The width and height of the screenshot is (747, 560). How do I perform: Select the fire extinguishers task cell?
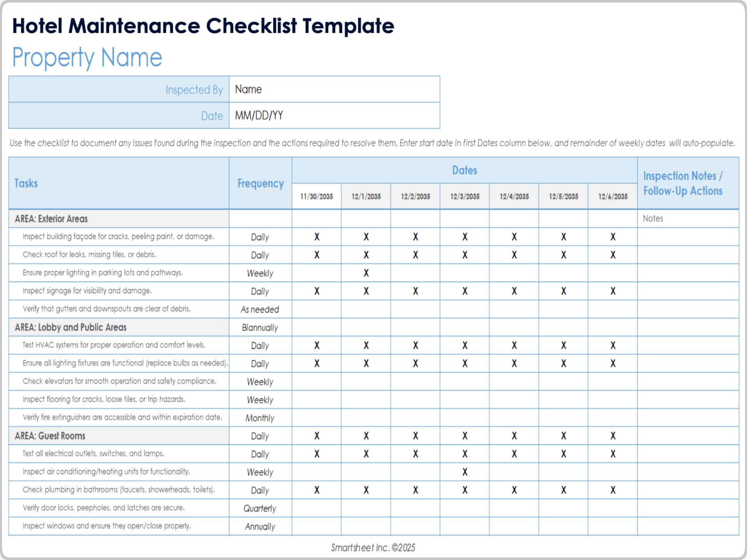[x=122, y=417]
